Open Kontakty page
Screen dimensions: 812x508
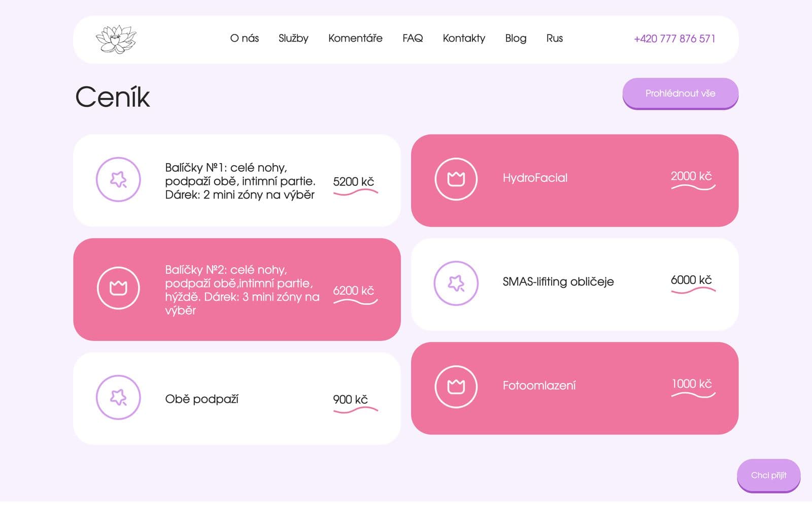(x=464, y=38)
